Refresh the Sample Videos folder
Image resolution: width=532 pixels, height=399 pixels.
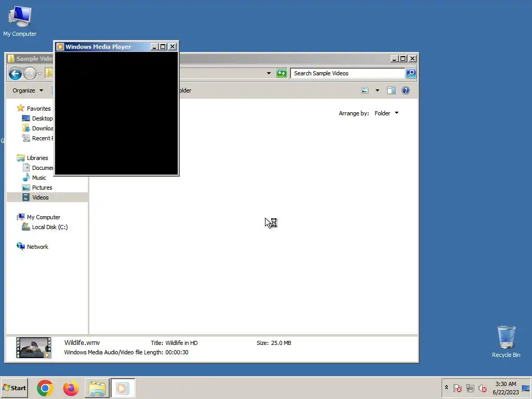coord(282,73)
